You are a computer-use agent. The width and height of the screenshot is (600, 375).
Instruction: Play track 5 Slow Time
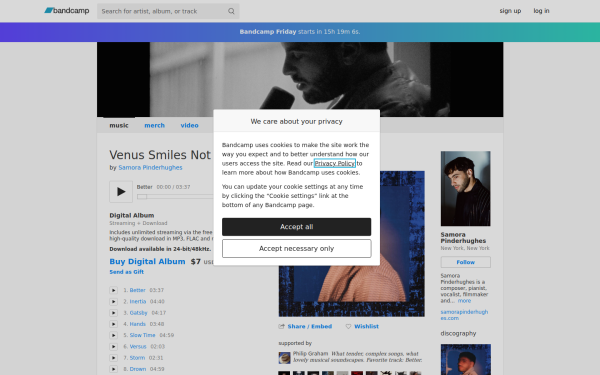tap(113, 335)
